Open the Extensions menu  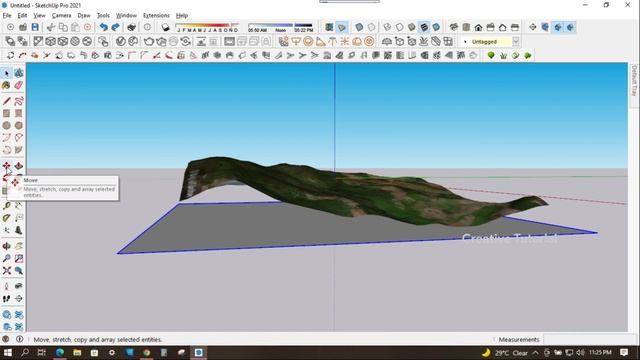(x=156, y=16)
